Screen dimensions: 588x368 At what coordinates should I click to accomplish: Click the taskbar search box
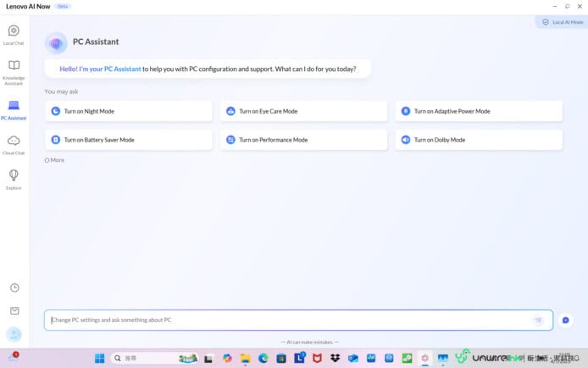(x=153, y=358)
